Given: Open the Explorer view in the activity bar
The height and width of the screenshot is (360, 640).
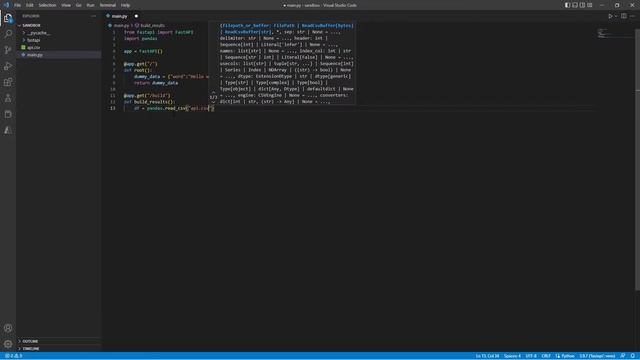Looking at the screenshot, I should [x=8, y=18].
